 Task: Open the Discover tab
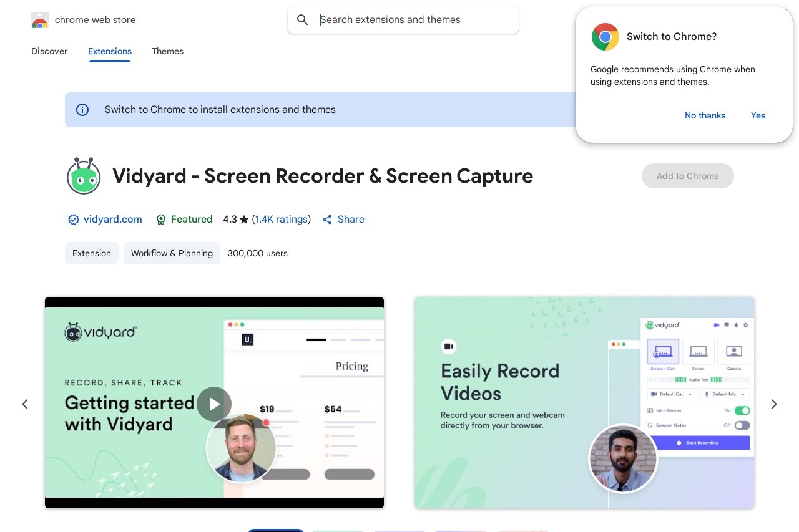pos(49,51)
